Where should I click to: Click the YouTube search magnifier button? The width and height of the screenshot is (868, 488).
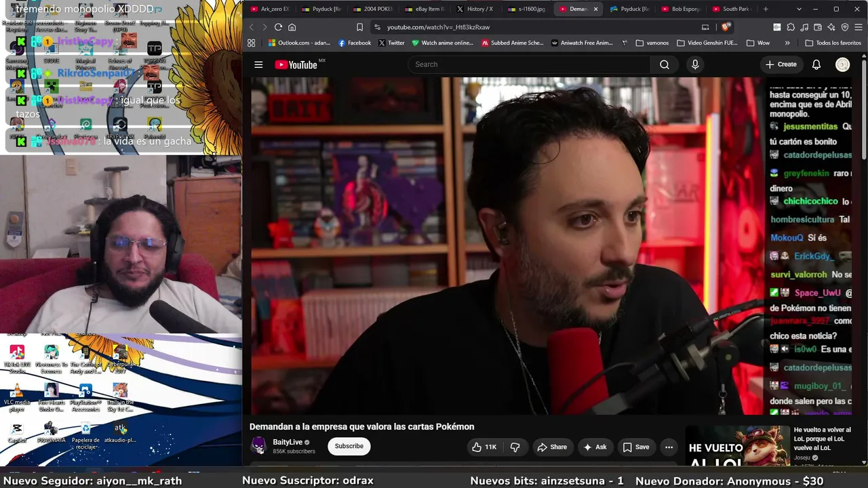665,64
